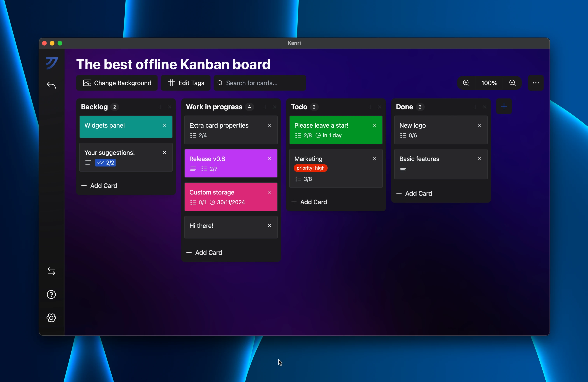
Task: Add a card to Todo via plus icon
Action: point(370,107)
